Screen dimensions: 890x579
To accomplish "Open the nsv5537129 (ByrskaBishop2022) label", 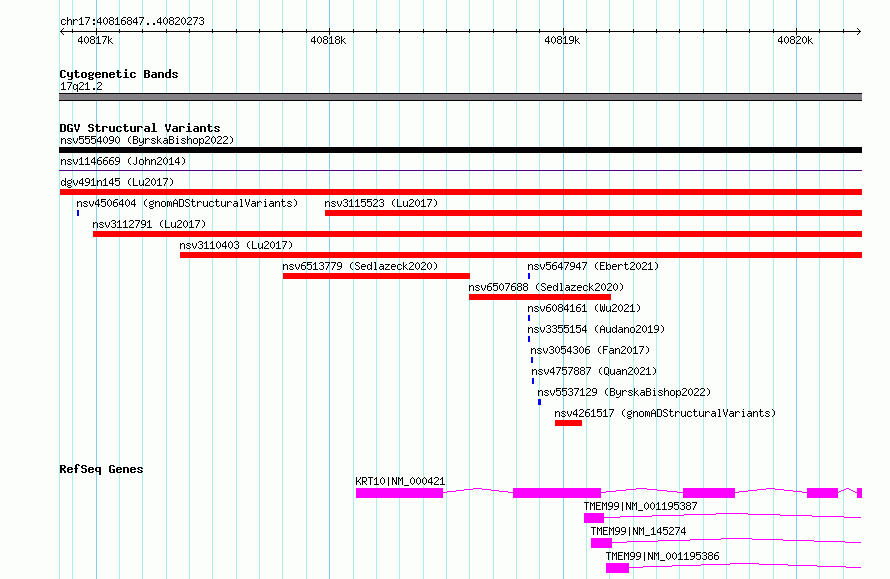I will click(x=624, y=392).
